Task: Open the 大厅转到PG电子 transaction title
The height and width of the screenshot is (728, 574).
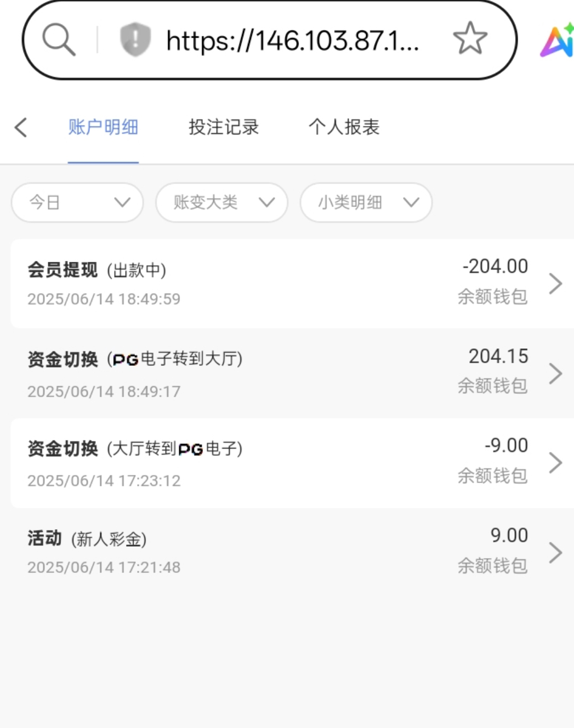Action: 135,449
